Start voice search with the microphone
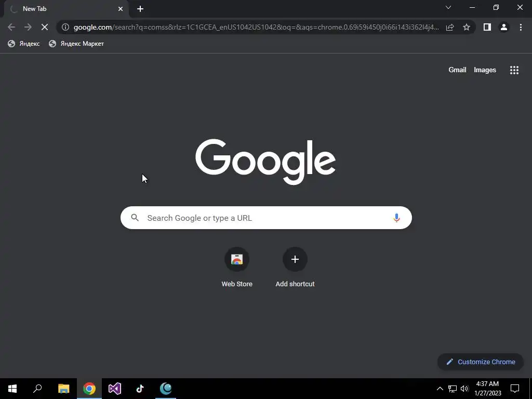This screenshot has width=532, height=399. point(396,218)
